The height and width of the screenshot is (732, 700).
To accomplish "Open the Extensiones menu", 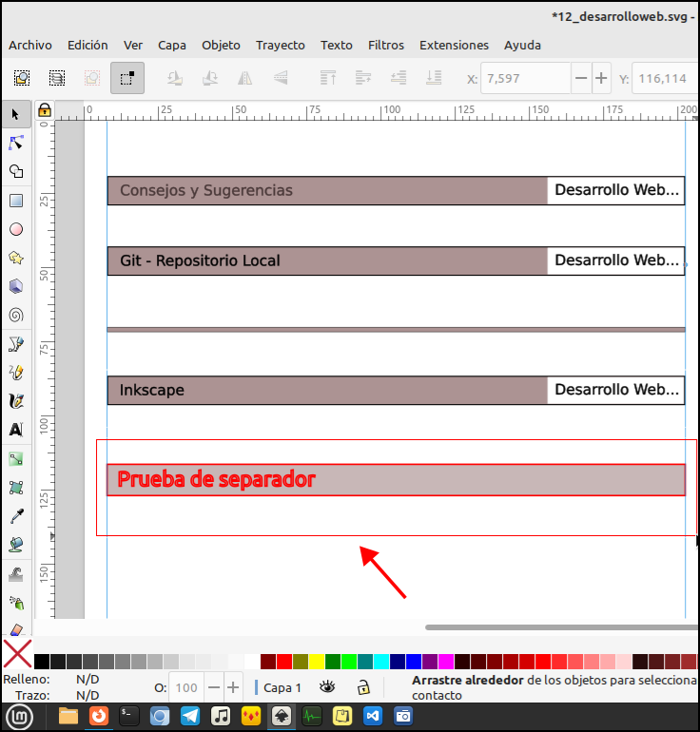I will coord(454,46).
